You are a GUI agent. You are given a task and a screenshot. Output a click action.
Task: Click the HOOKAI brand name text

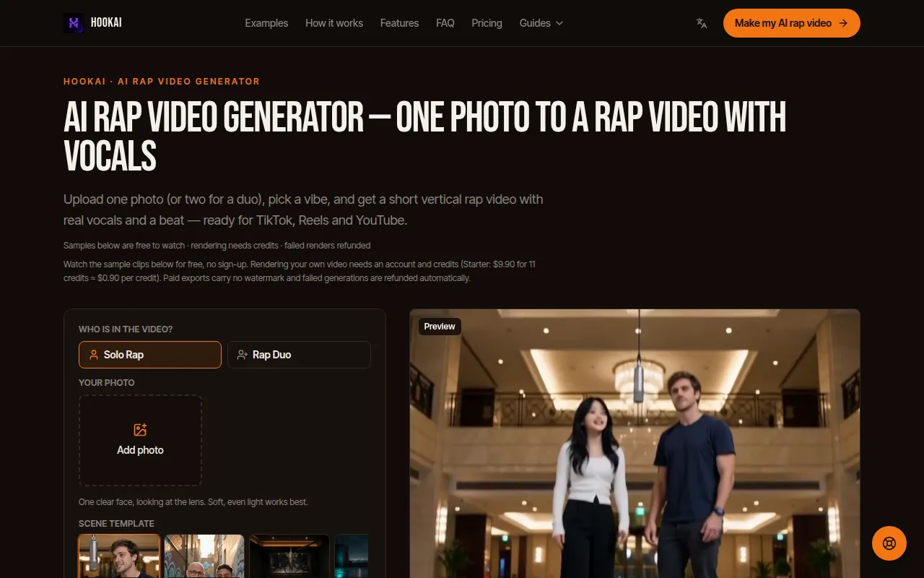106,23
